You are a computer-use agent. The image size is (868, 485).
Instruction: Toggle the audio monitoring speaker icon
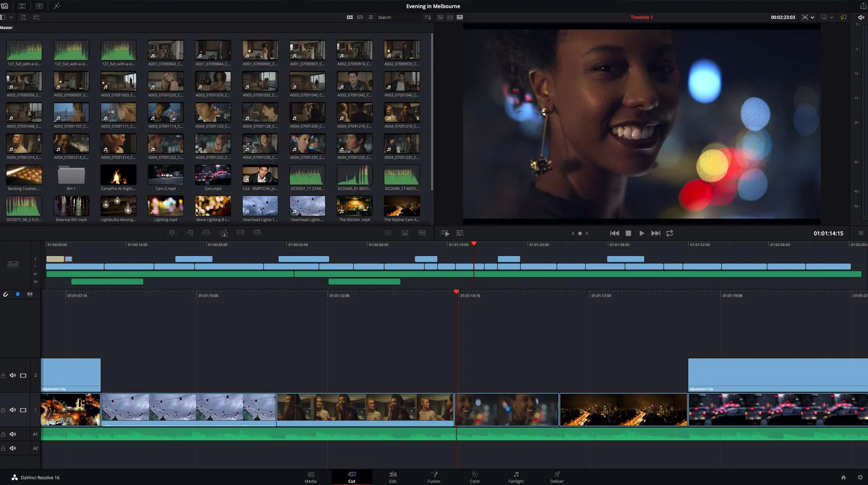point(862,17)
